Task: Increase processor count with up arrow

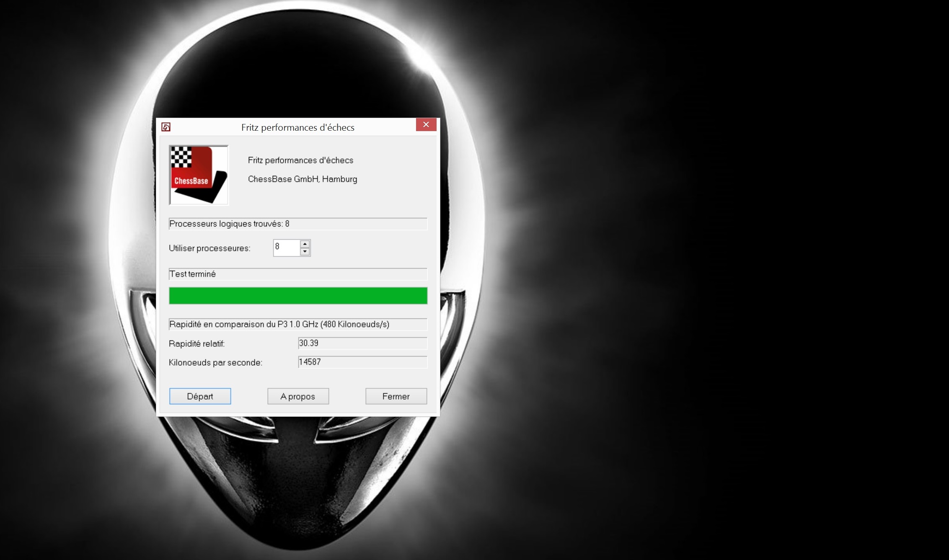Action: coord(305,244)
